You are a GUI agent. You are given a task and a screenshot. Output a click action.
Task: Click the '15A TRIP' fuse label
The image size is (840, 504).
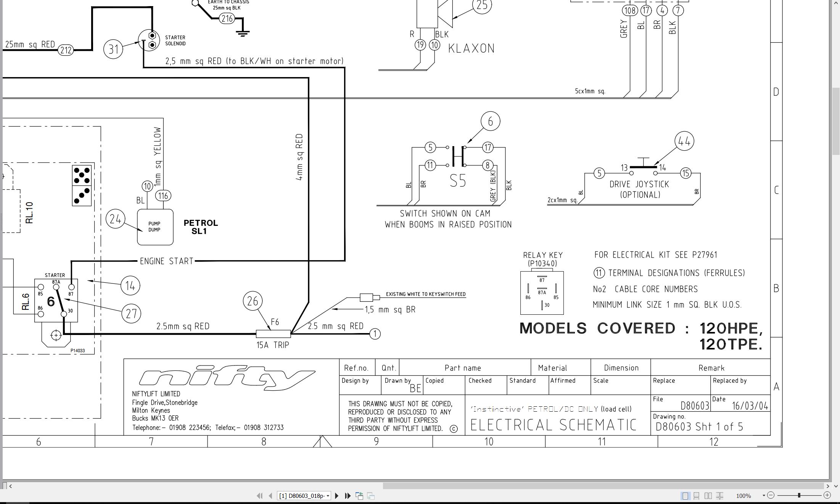click(272, 345)
